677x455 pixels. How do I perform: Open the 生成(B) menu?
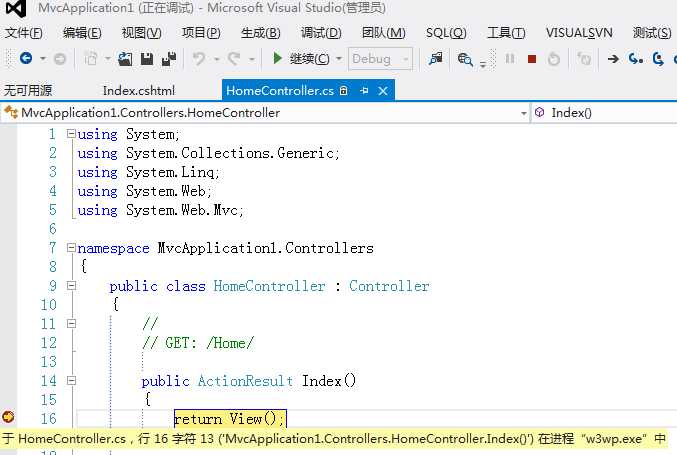[261, 33]
